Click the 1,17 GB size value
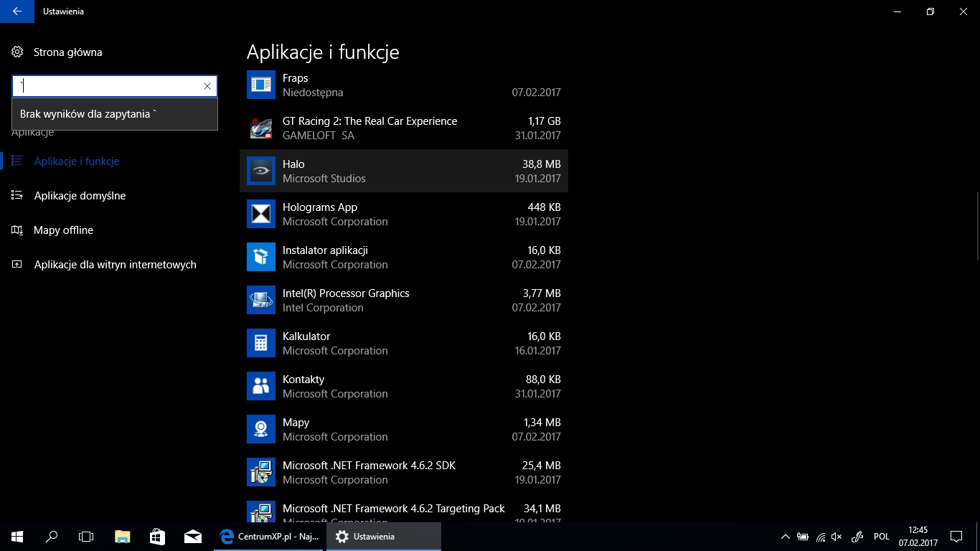The height and width of the screenshot is (551, 980). click(x=545, y=121)
